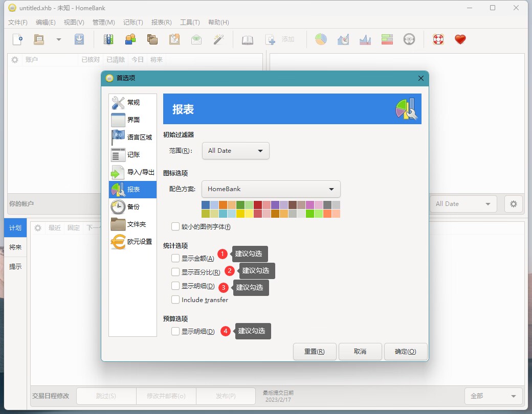Select 文件夹 preferences page
532x414 pixels.
132,224
